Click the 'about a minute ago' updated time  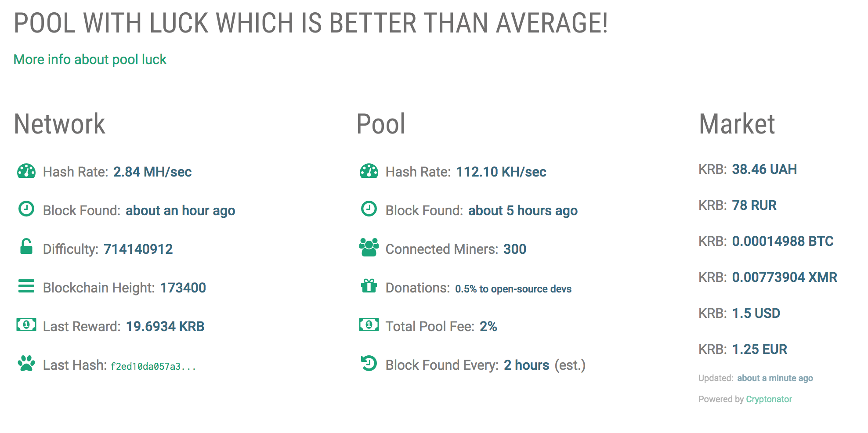pos(775,378)
